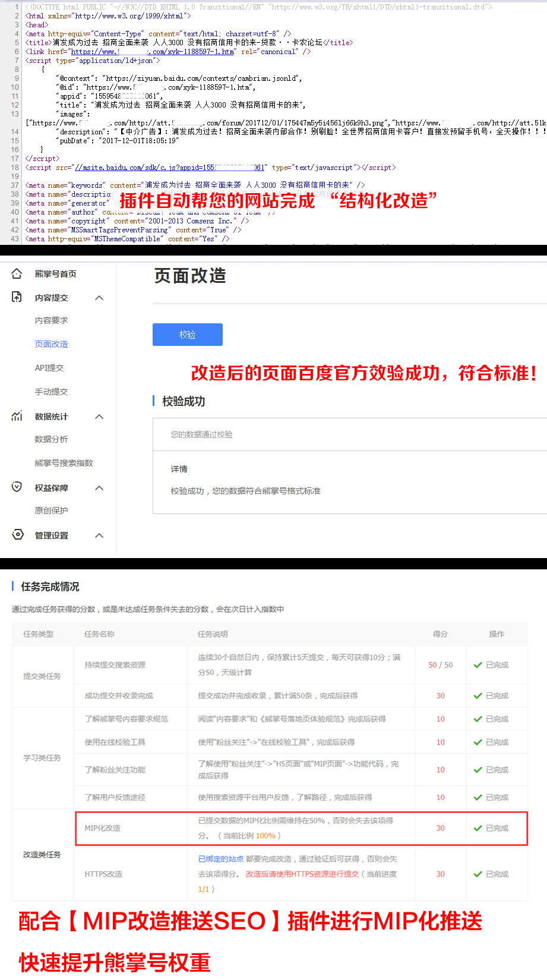Open 原创保护 in the sidebar
This screenshot has height=980, width=547.
click(51, 511)
